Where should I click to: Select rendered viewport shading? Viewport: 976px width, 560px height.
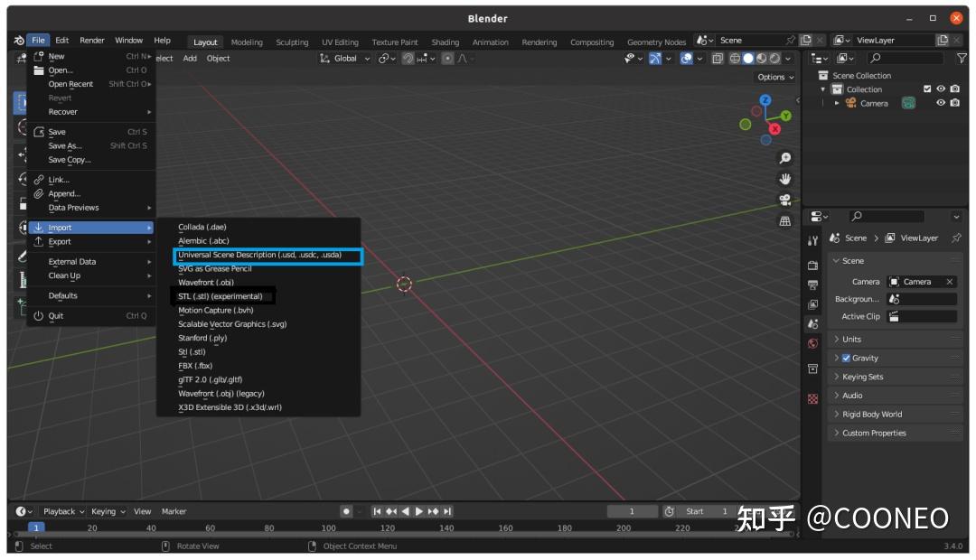pyautogui.click(x=774, y=58)
